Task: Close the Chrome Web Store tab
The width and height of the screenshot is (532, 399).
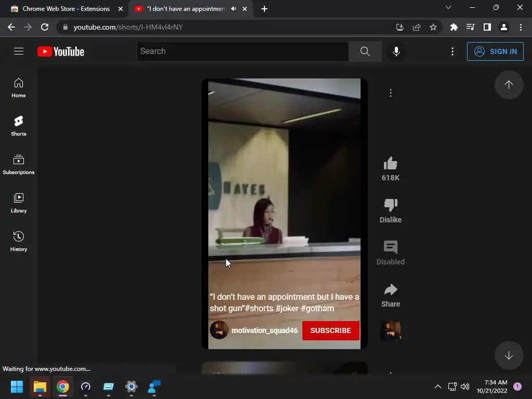Action: pyautogui.click(x=121, y=9)
